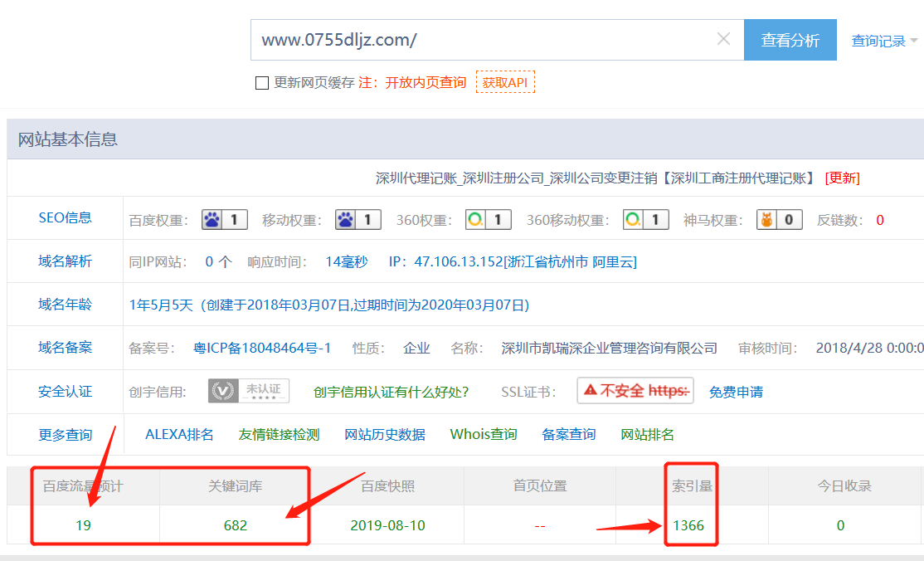Click the 首页位置 value dashes

(540, 525)
